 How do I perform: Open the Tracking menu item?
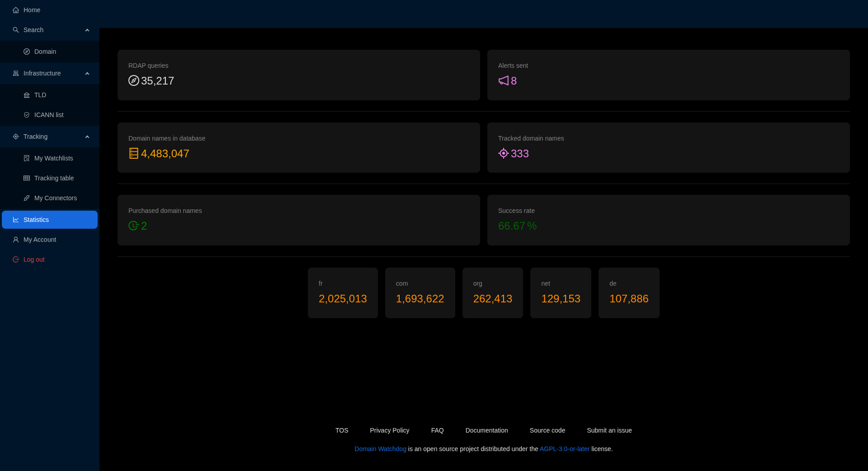pyautogui.click(x=35, y=137)
